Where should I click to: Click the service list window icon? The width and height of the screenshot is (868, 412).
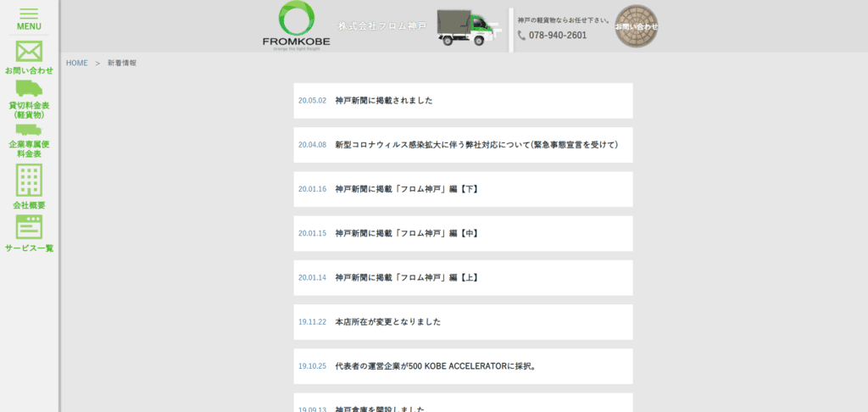(x=29, y=226)
